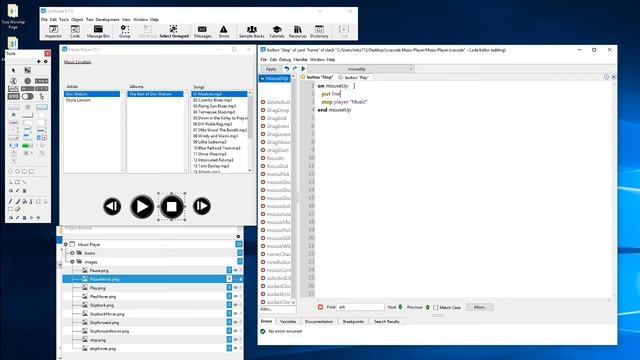Click the green Previous arrow in Find bar

(427, 307)
